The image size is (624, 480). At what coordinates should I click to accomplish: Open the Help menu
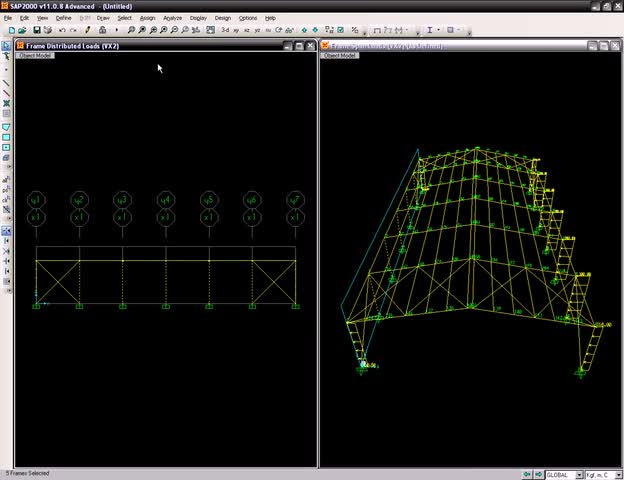[270, 18]
